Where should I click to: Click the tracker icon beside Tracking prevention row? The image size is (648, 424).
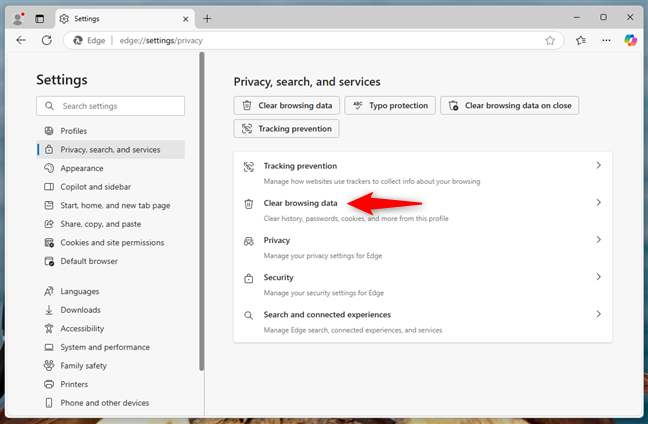pos(248,167)
